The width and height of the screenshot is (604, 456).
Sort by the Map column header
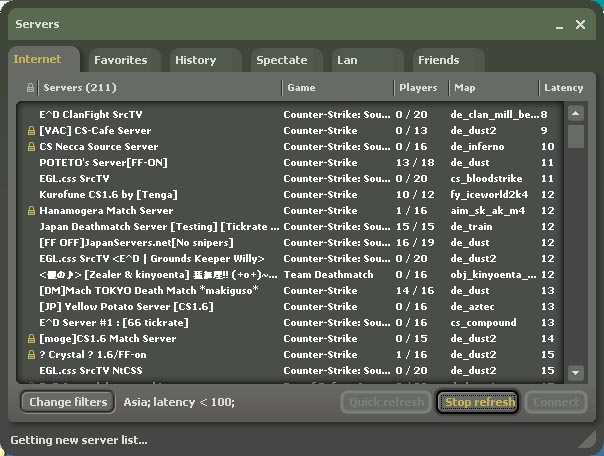[x=494, y=88]
